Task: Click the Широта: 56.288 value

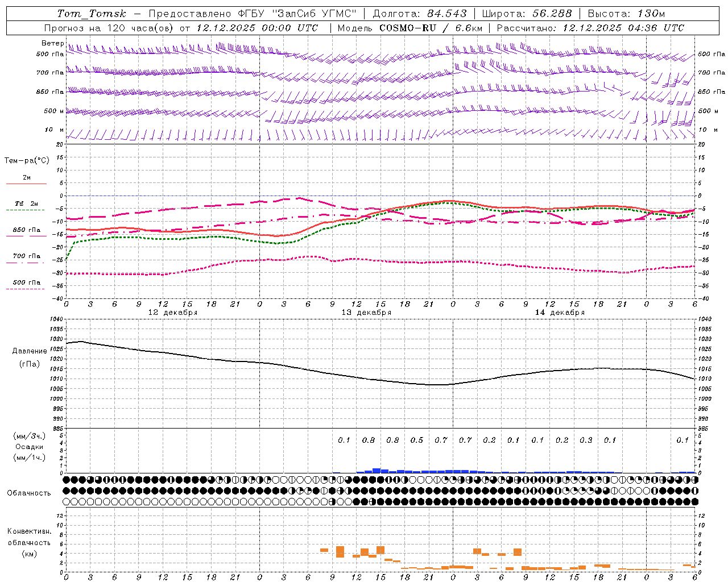Action: tap(527, 14)
